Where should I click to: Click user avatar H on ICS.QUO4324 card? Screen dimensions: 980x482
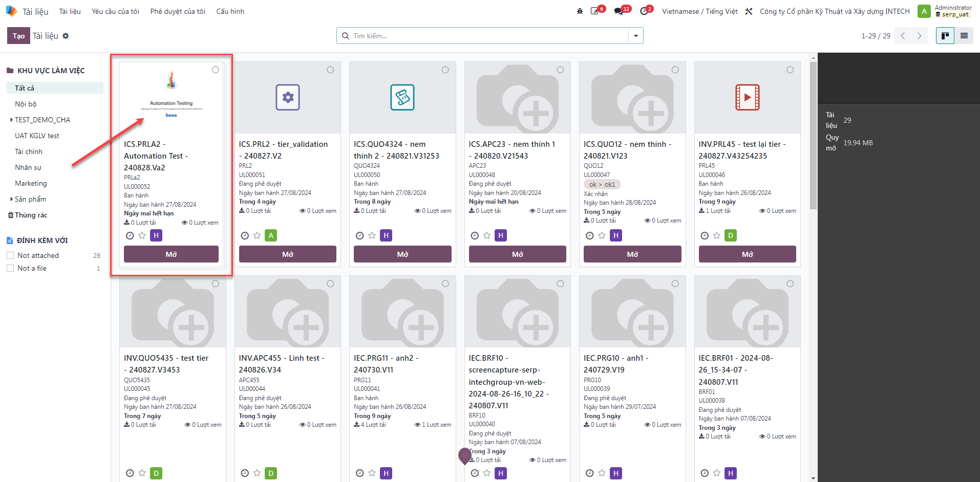click(x=386, y=235)
